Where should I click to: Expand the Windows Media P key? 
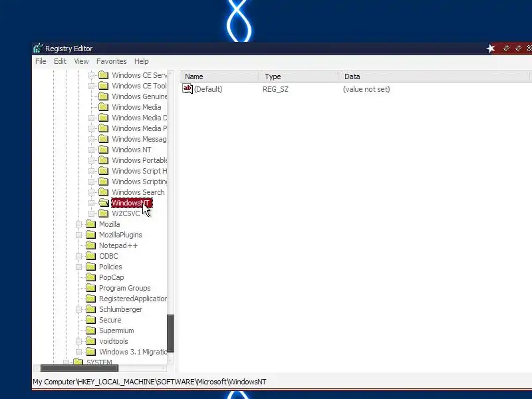pos(91,128)
